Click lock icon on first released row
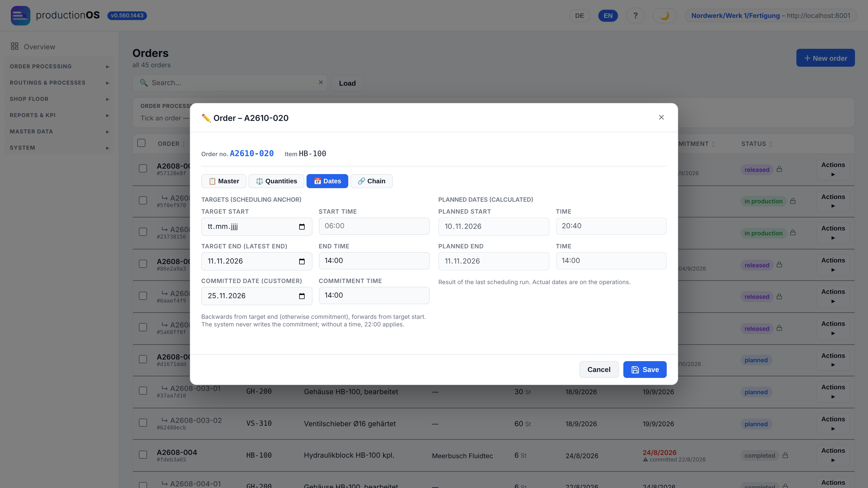 coord(779,169)
